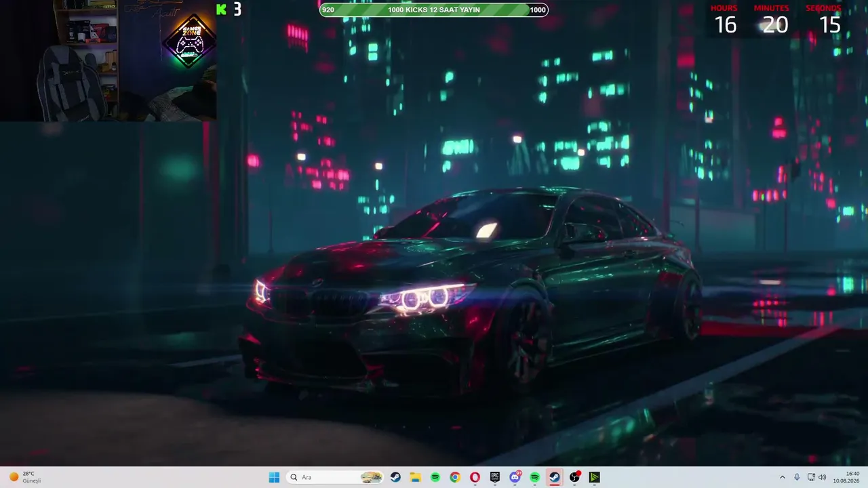The image size is (868, 488).
Task: Switch to the Spotify icon right of Discord
Action: (534, 477)
